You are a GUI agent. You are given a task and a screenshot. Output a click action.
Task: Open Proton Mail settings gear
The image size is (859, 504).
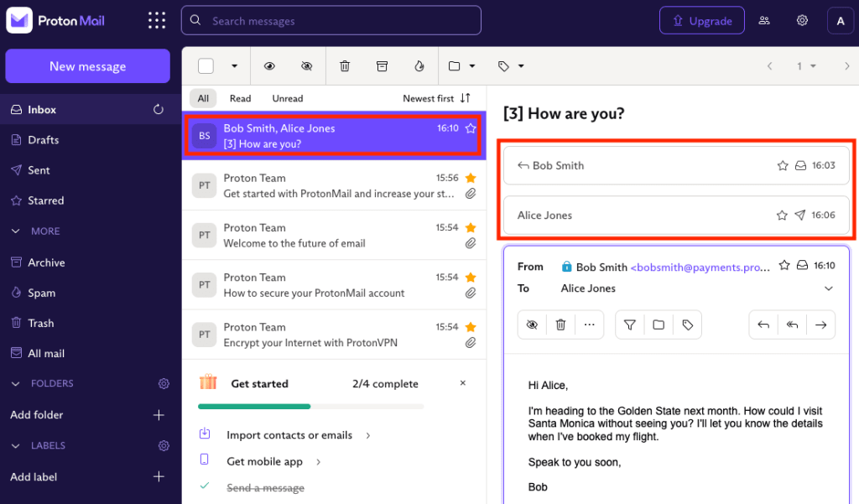tap(802, 20)
